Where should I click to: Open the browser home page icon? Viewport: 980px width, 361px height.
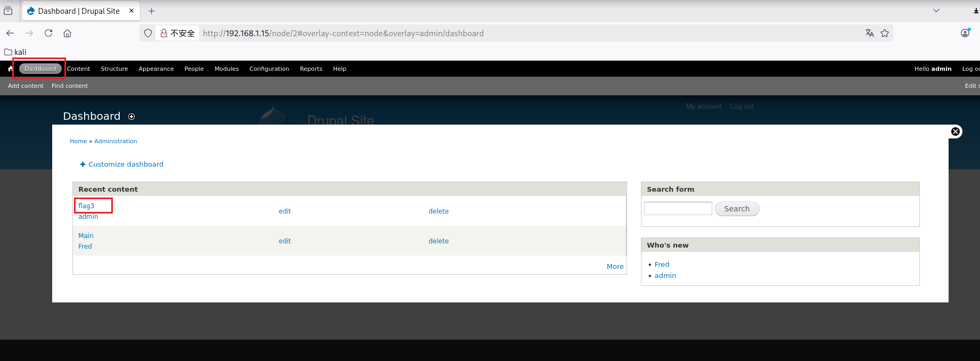click(x=68, y=33)
